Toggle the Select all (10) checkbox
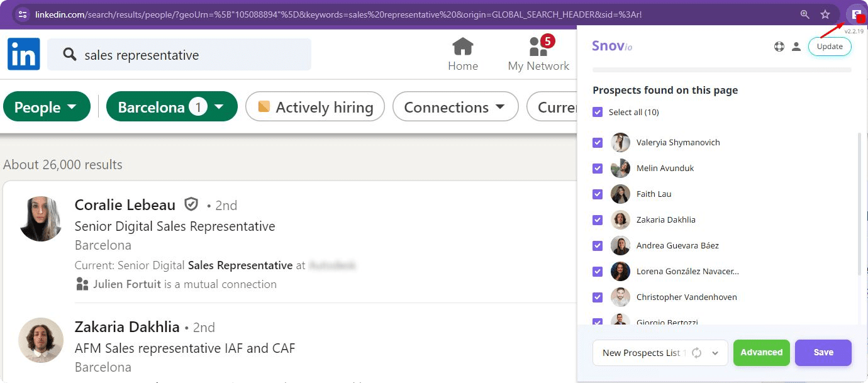This screenshot has width=868, height=383. 598,112
